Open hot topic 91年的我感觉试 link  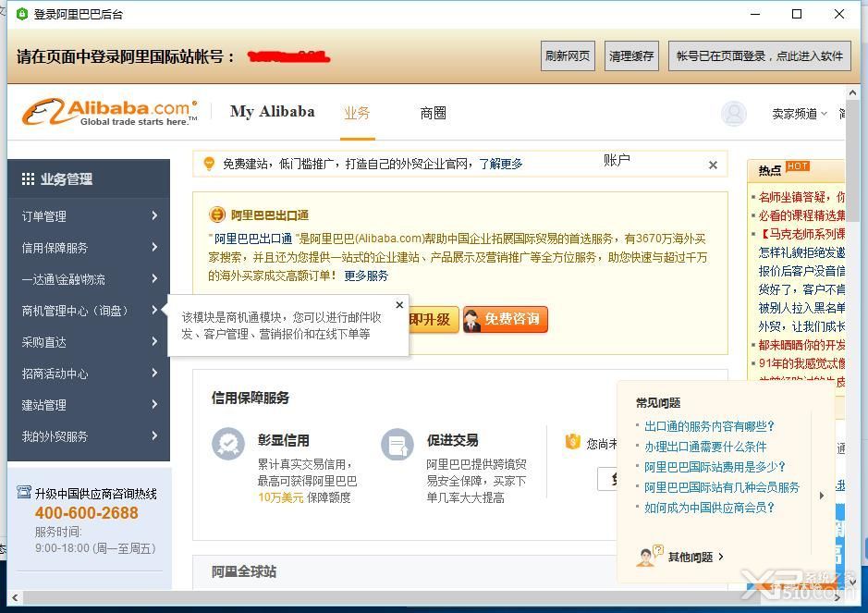tap(801, 363)
